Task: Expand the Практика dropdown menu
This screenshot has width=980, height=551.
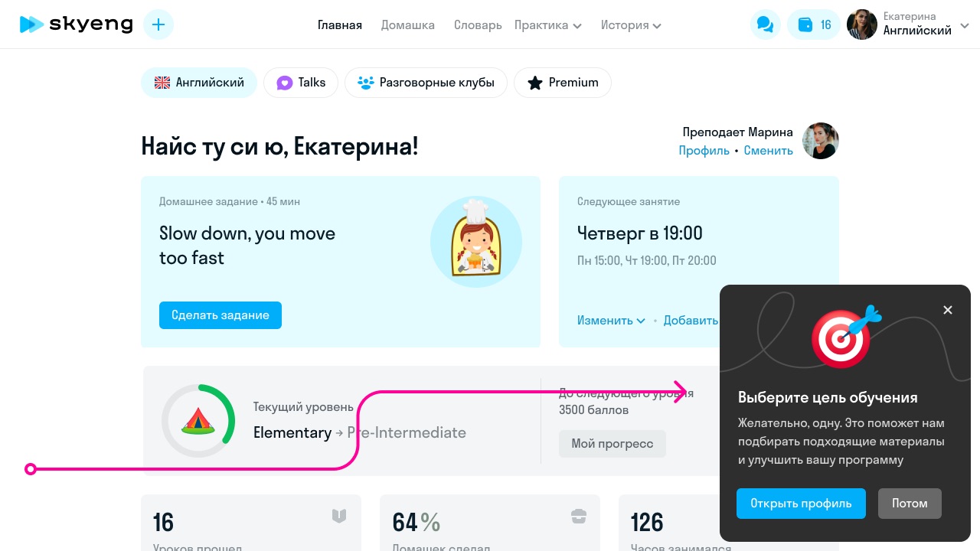Action: (548, 24)
